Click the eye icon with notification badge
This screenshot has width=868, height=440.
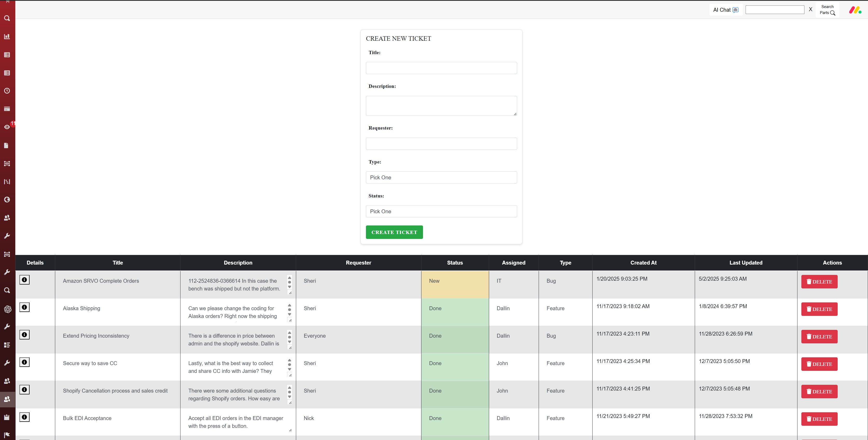[7, 127]
